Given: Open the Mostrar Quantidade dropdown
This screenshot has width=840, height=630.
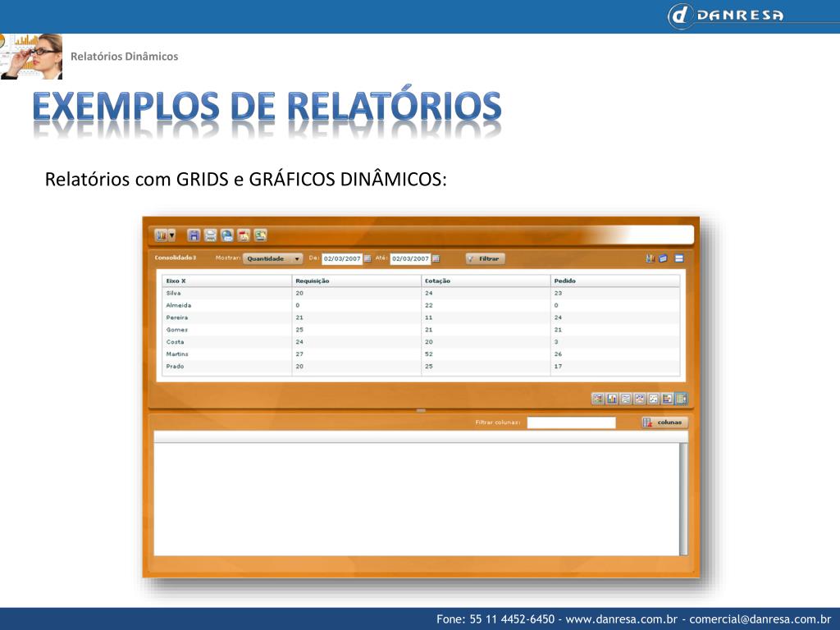Looking at the screenshot, I should tap(273, 258).
